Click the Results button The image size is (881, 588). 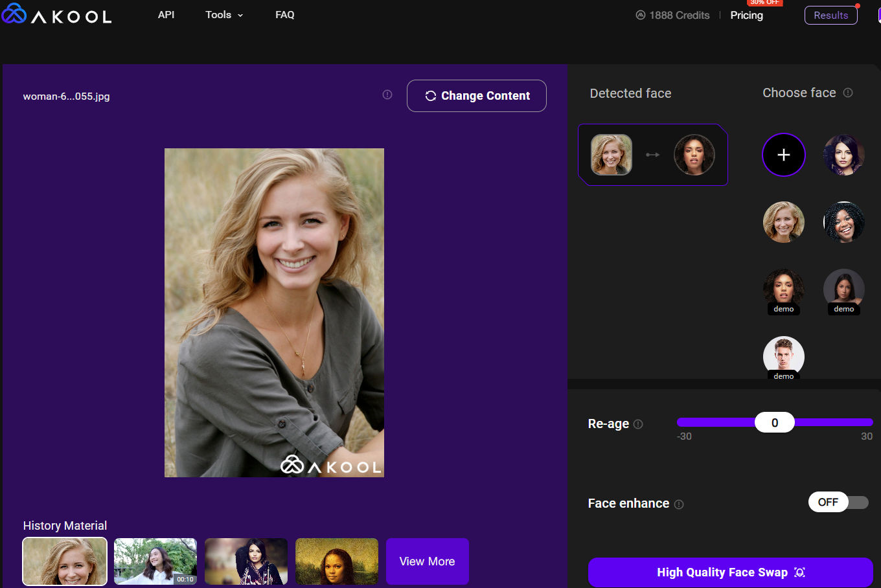(831, 16)
